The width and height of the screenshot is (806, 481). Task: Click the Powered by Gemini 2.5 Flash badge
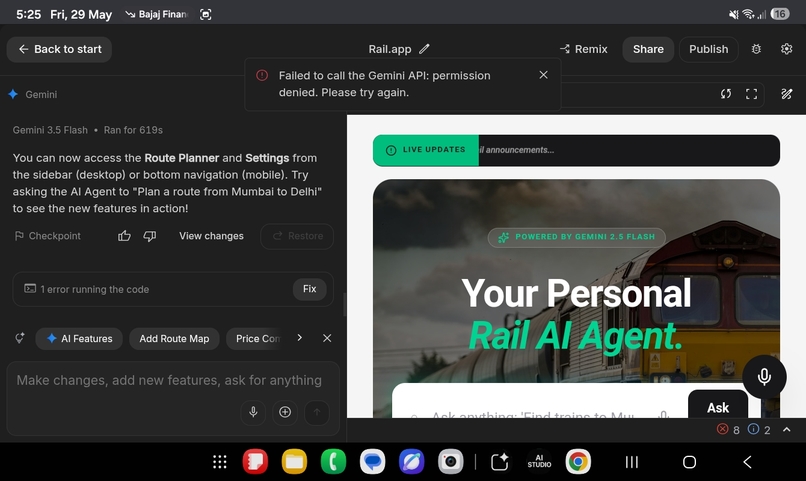tap(577, 237)
